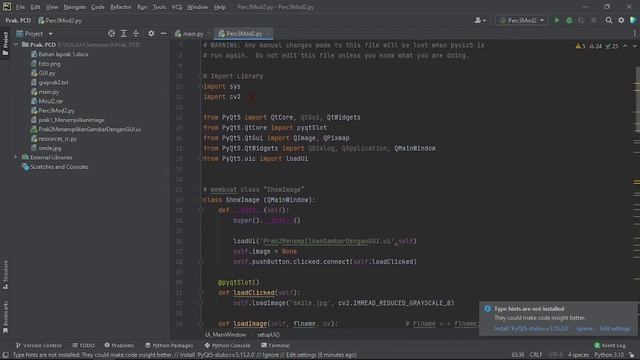Fold the ShowImage class block
The image size is (640, 360).
(200, 200)
